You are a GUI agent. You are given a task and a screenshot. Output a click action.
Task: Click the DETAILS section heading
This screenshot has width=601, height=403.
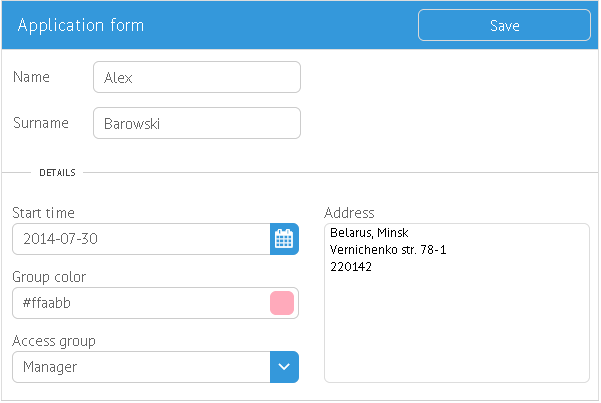coord(58,173)
